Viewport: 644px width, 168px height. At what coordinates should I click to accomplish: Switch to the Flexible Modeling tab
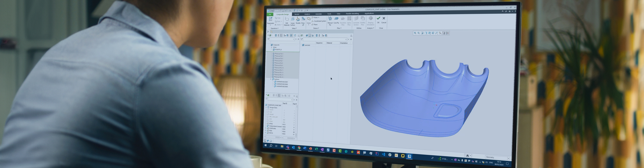(352, 14)
